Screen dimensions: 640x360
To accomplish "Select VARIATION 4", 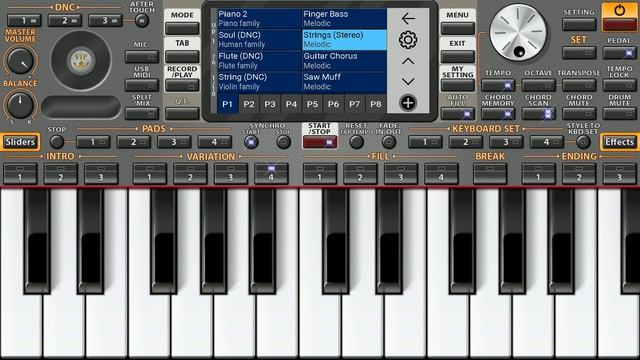I will coord(271,173).
